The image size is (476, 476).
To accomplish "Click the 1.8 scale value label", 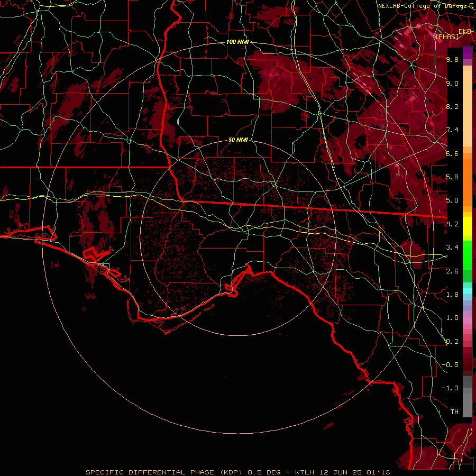I will (x=452, y=295).
